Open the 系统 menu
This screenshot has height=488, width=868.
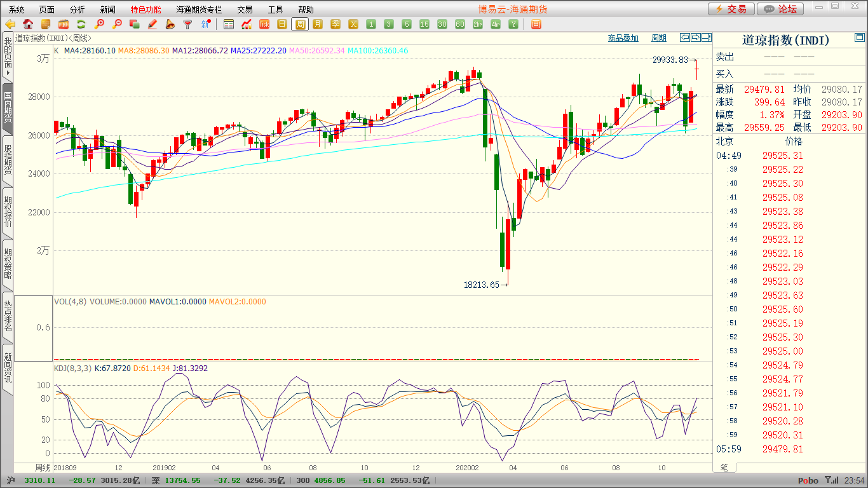pos(17,10)
